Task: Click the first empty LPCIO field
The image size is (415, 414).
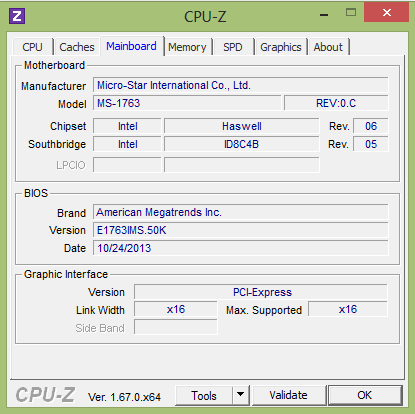Action: point(127,165)
